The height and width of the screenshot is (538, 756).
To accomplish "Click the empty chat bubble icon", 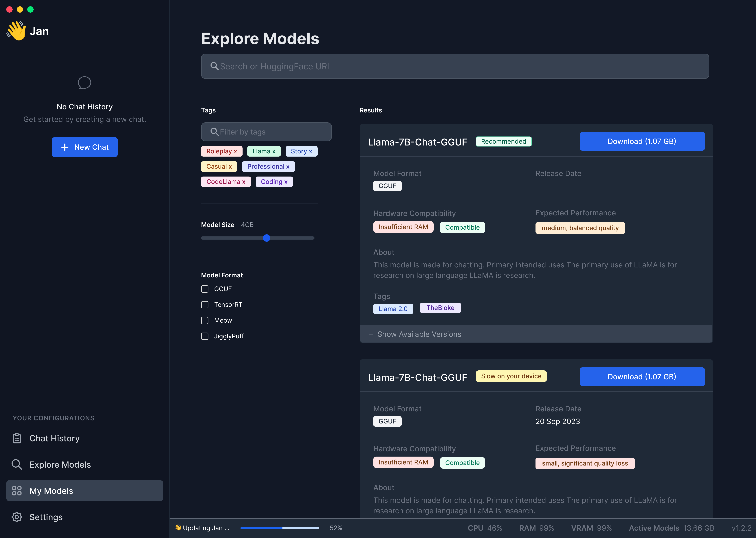I will pyautogui.click(x=84, y=83).
